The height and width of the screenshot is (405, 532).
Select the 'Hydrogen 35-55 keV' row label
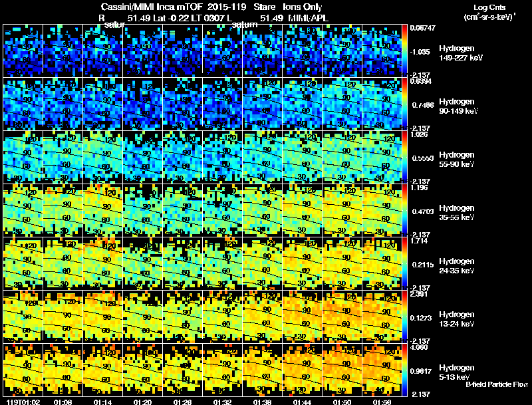point(457,213)
